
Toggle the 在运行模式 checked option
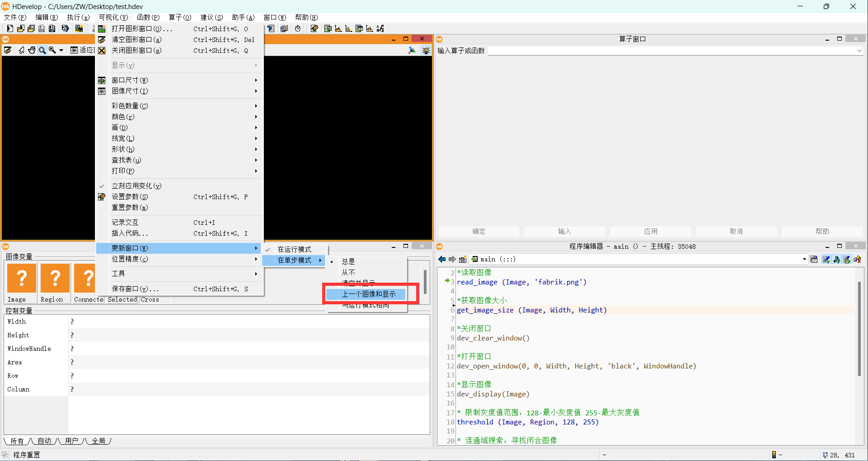[294, 249]
